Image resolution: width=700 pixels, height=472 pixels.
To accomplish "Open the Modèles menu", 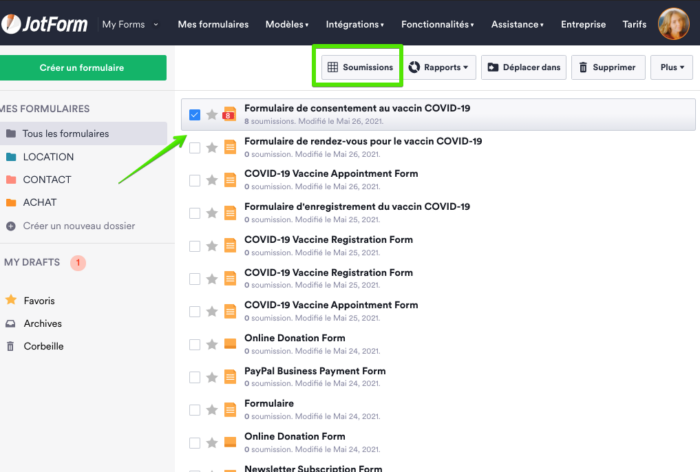I will click(x=286, y=23).
